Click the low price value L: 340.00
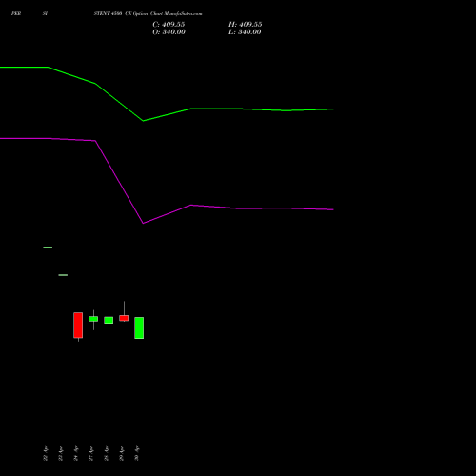Screen dimensions: 476x476 245,32
